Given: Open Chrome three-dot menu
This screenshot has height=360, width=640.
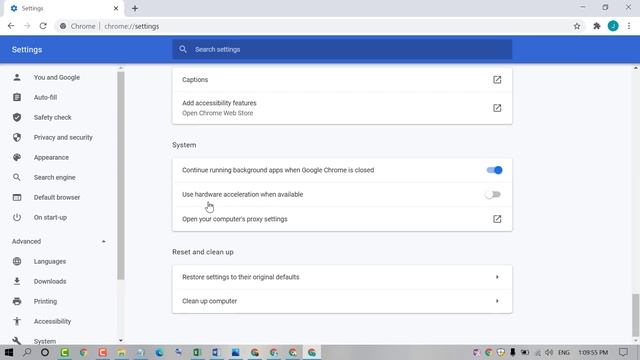Looking at the screenshot, I should [x=629, y=26].
